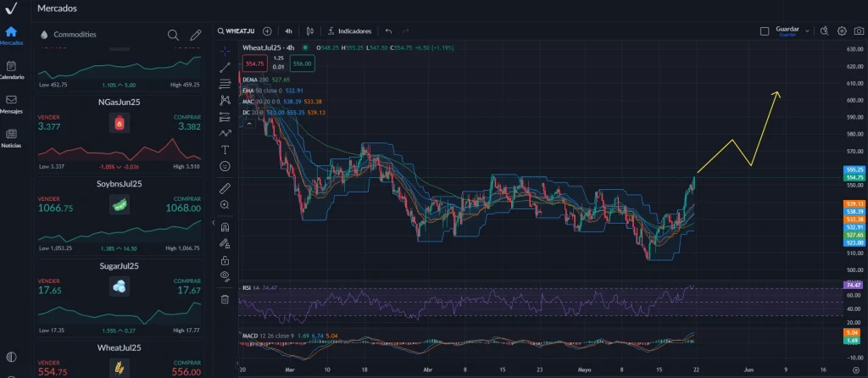Click the SugarJul25 sugar cubes icon
This screenshot has width=868, height=378.
[x=119, y=286]
